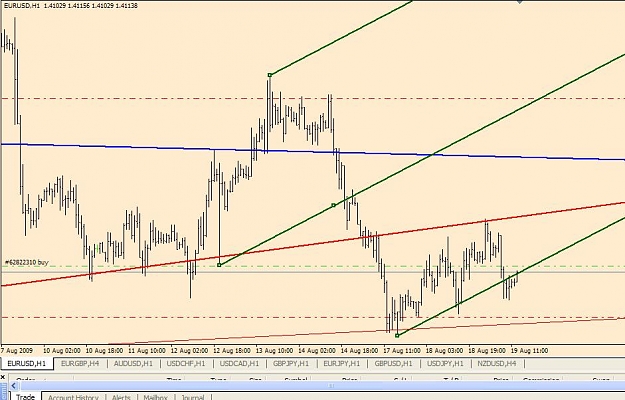Click the 14 Aug 18:00 time label
This screenshot has height=400, width=625.
[359, 351]
